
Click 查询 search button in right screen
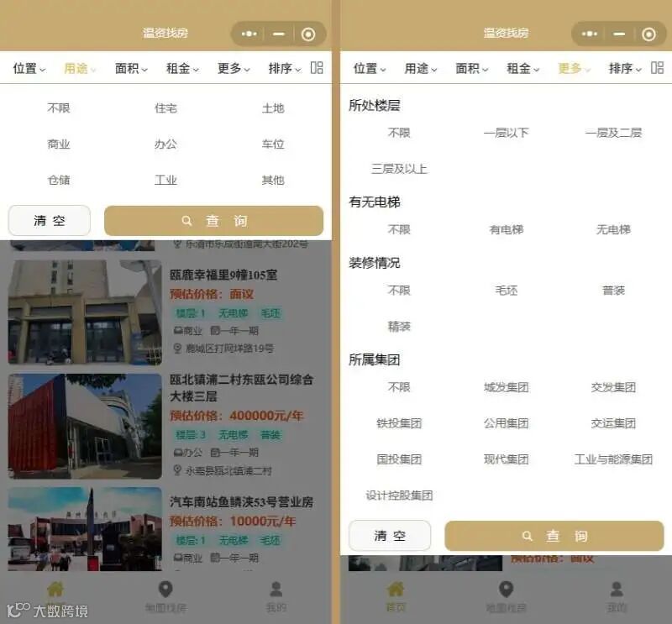coord(554,536)
